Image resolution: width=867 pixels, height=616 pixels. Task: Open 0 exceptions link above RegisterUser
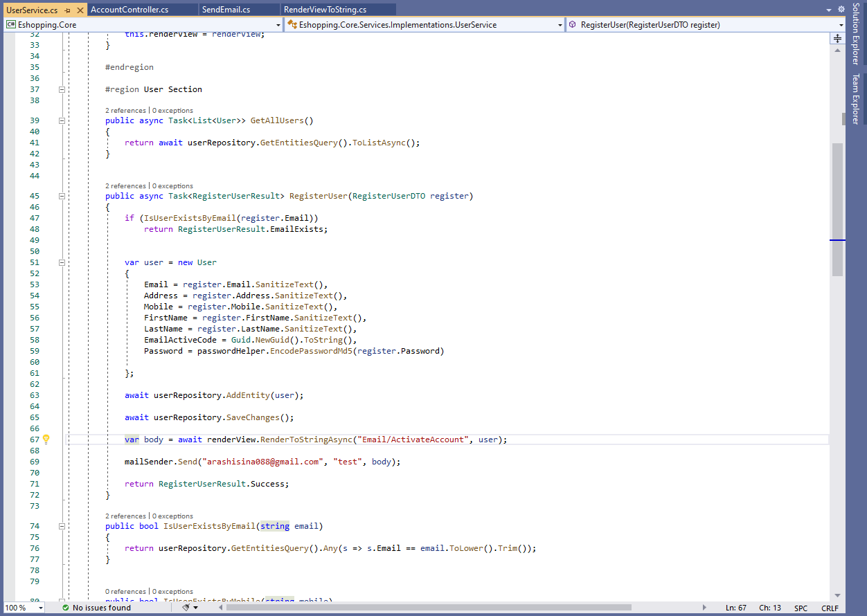click(172, 185)
